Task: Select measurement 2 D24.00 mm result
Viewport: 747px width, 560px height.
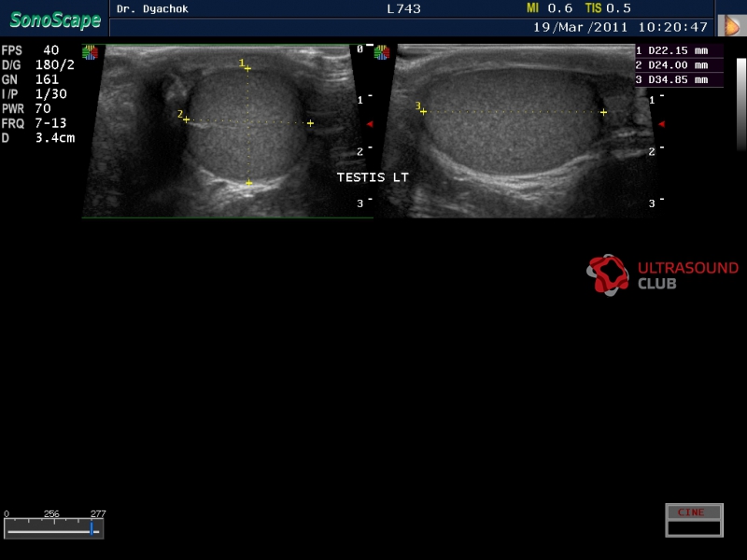Action: tap(679, 65)
